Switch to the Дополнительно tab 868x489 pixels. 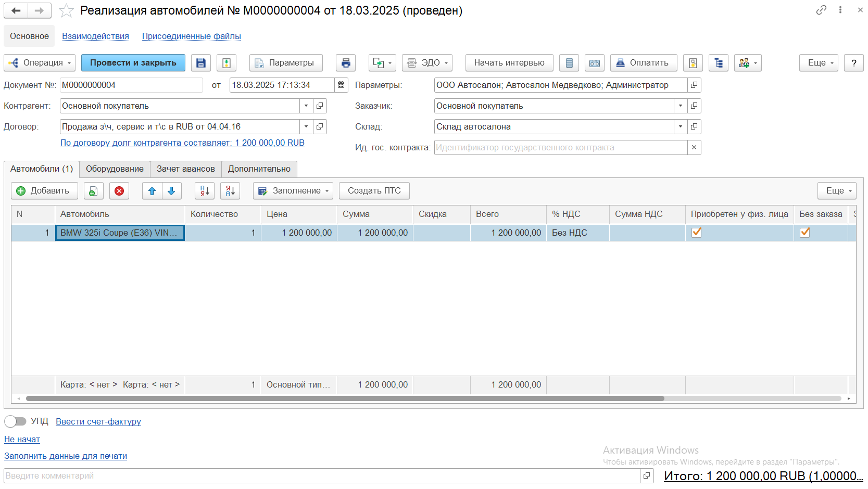259,169
